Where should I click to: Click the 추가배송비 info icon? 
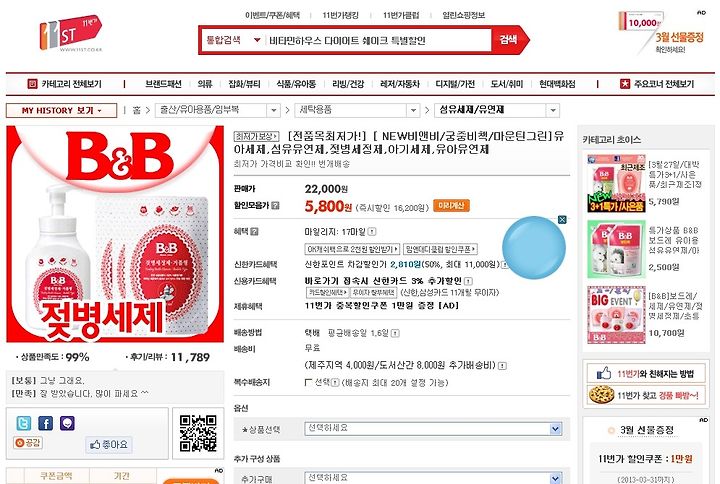tap(503, 366)
